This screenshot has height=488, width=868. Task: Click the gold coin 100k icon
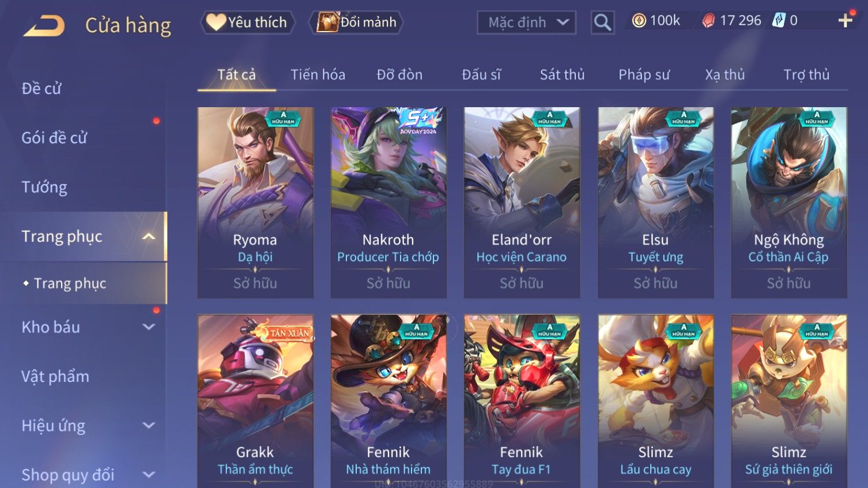click(639, 21)
